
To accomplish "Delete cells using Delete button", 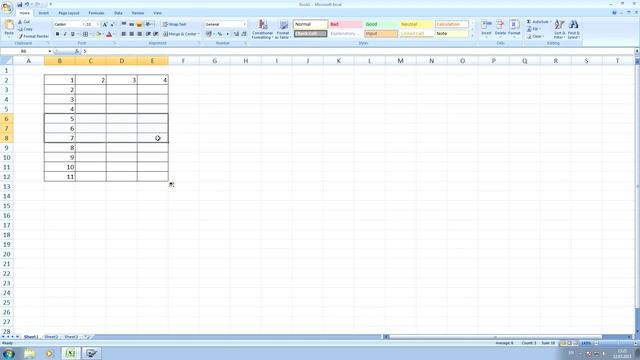I will point(500,29).
